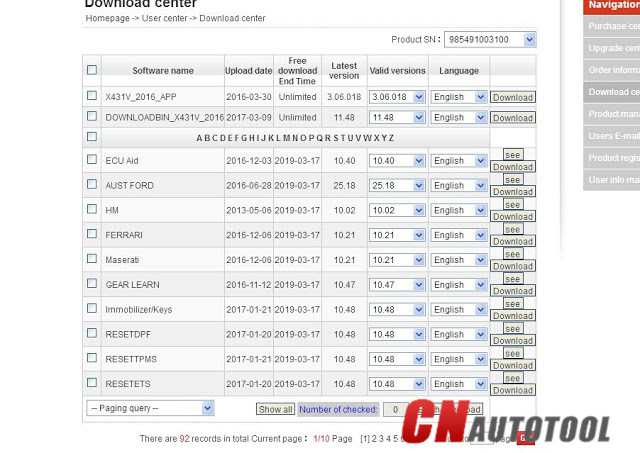Select the RESETDPF checkbox
Image resolution: width=640 pixels, height=453 pixels.
pyautogui.click(x=92, y=333)
